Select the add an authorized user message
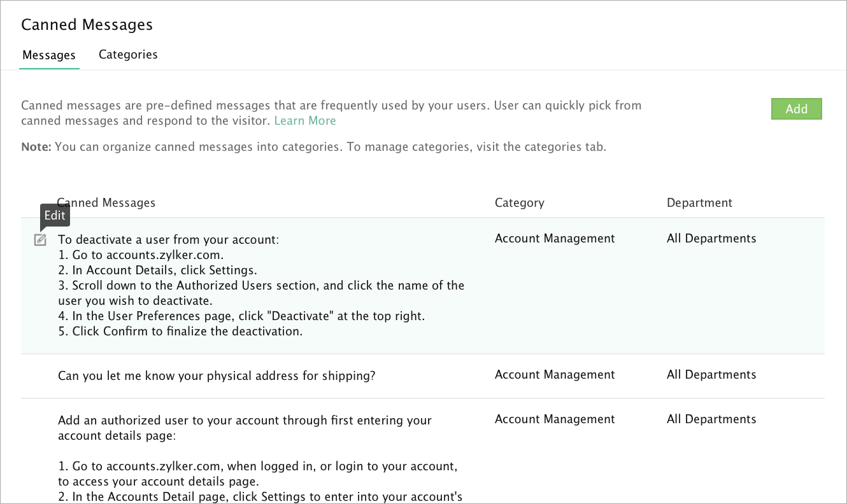 [245, 428]
